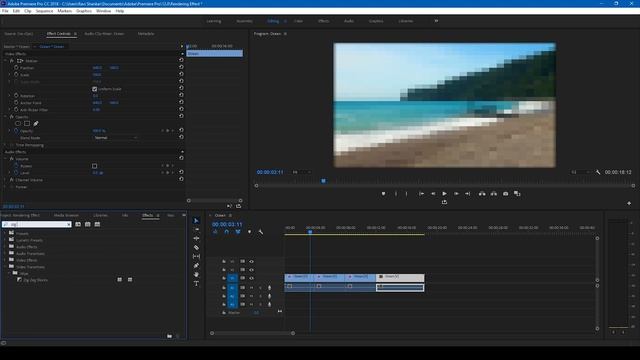
Task: Select the Ripple Edit tool
Action: [x=196, y=238]
